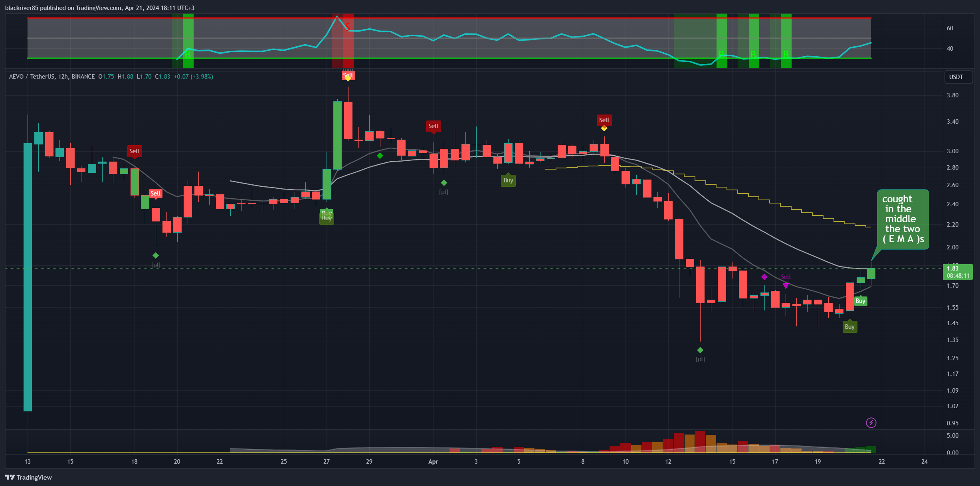Click the [pl] label under March 19

click(156, 265)
